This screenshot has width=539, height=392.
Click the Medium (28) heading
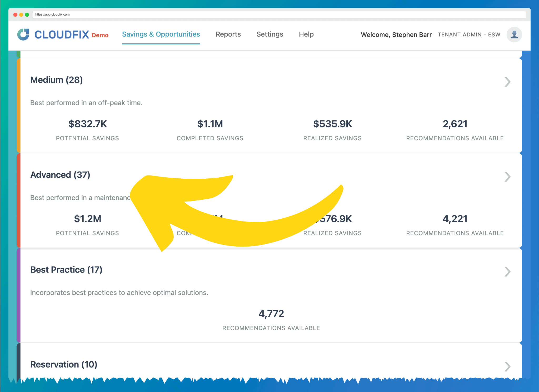click(57, 80)
